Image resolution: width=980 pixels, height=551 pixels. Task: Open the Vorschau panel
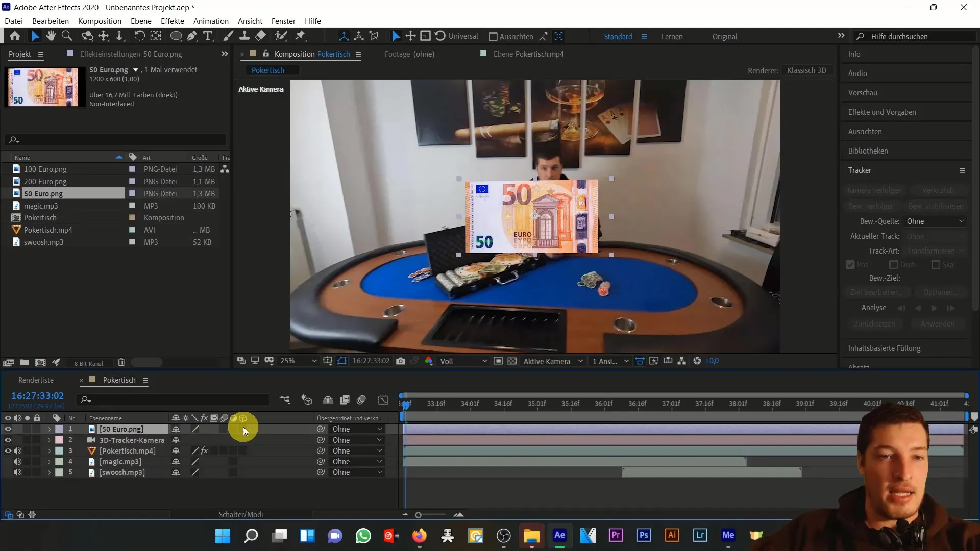pyautogui.click(x=863, y=93)
